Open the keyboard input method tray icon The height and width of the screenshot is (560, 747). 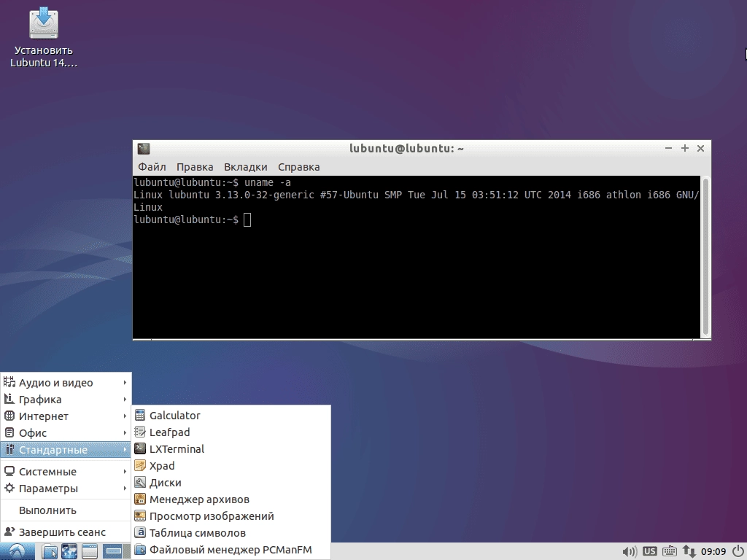point(670,551)
